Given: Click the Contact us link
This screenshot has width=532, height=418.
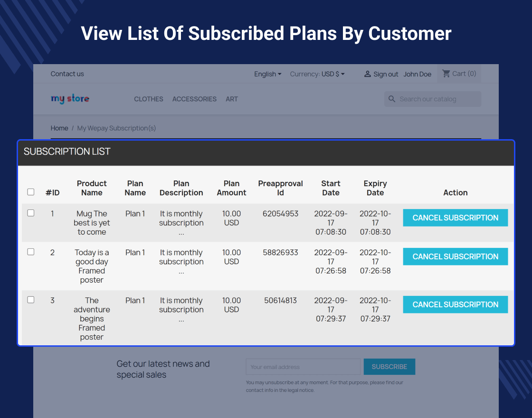Looking at the screenshot, I should pyautogui.click(x=67, y=74).
